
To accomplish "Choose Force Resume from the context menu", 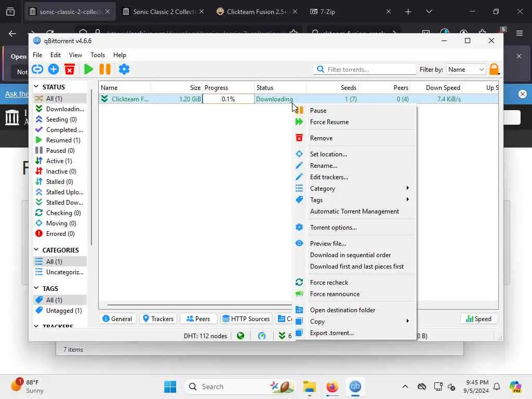I will [x=355, y=122].
